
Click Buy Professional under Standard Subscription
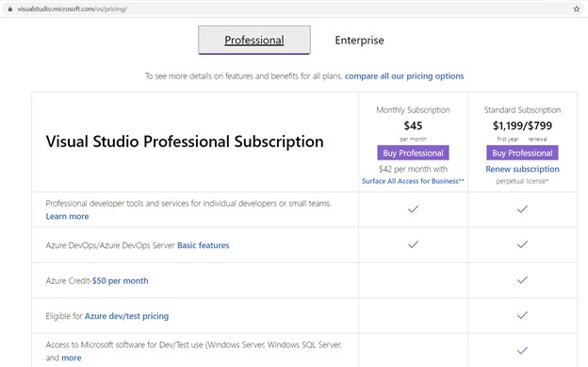tap(522, 153)
